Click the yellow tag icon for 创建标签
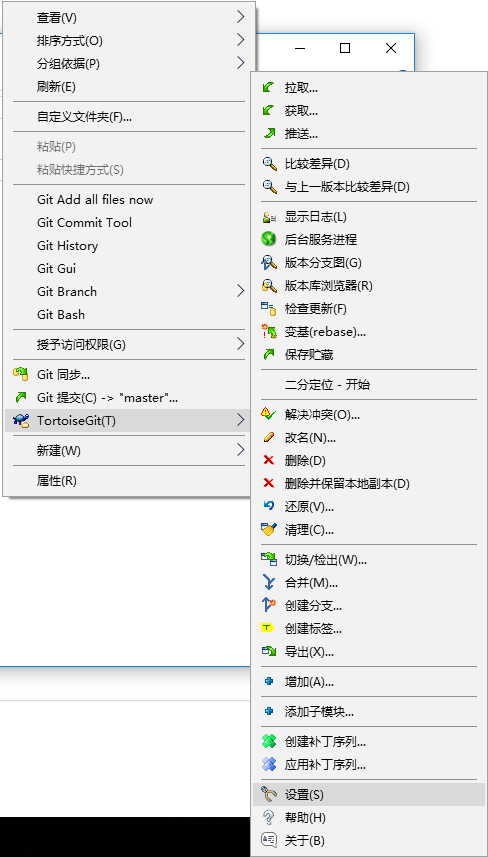488x857 pixels. (x=268, y=629)
